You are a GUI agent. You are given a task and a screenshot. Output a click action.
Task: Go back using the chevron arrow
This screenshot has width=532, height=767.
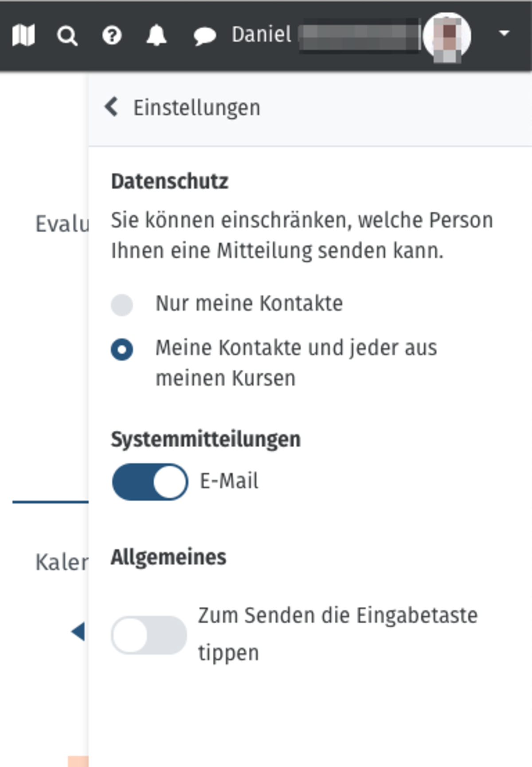[111, 107]
